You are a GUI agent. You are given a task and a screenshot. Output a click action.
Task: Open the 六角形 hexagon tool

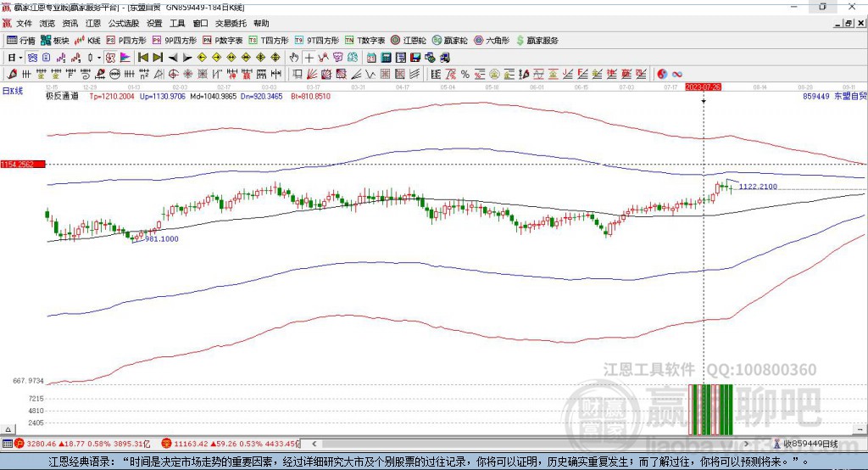click(492, 41)
